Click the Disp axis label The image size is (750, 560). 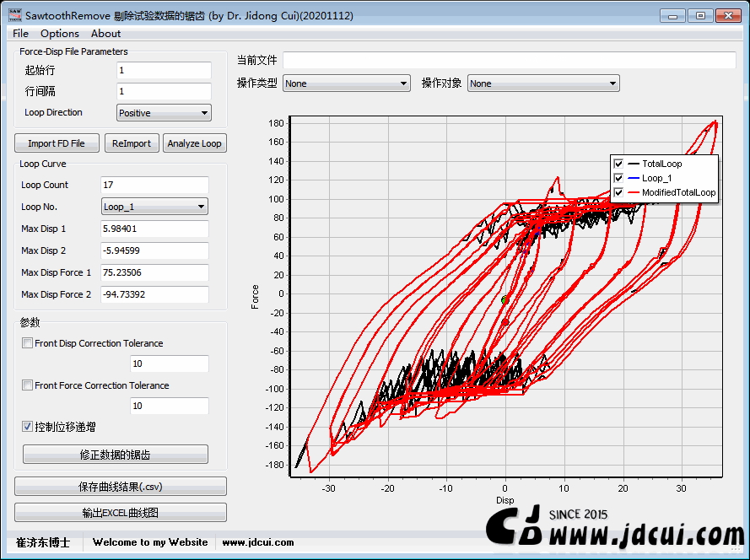click(x=505, y=501)
